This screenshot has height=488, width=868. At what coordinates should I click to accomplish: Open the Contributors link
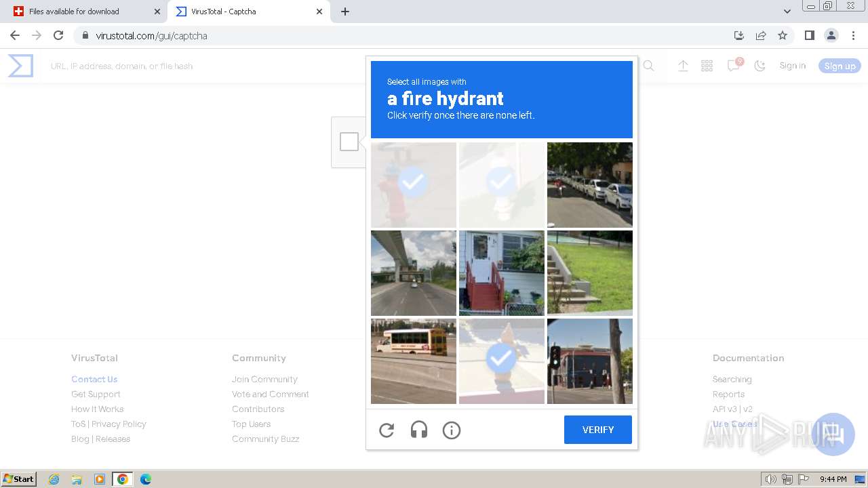258,409
